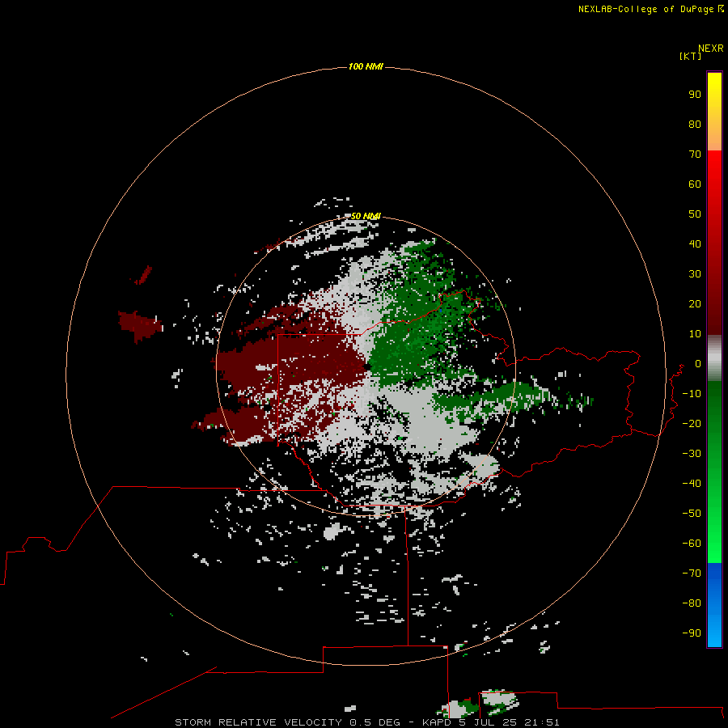Click the -20 value on the velocity scale
This screenshot has height=728, width=728.
coord(692,424)
